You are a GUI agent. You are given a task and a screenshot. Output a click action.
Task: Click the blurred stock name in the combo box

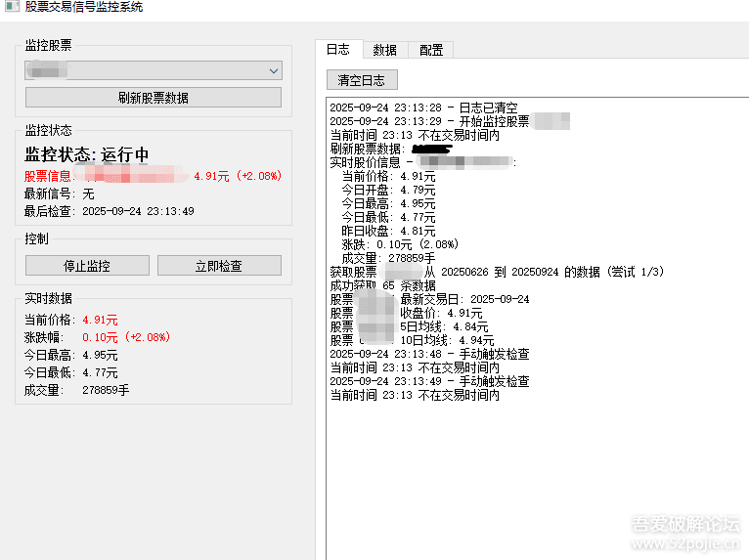point(47,71)
